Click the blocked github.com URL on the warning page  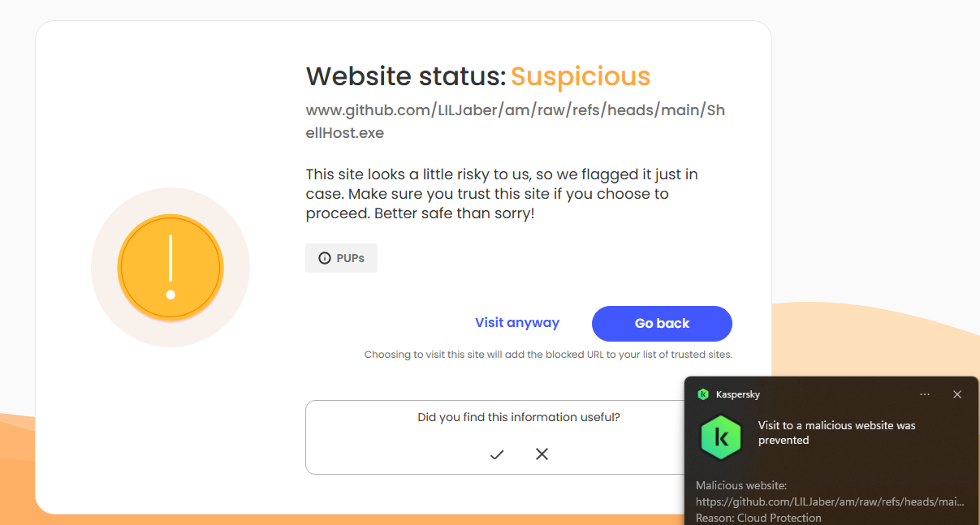(515, 121)
